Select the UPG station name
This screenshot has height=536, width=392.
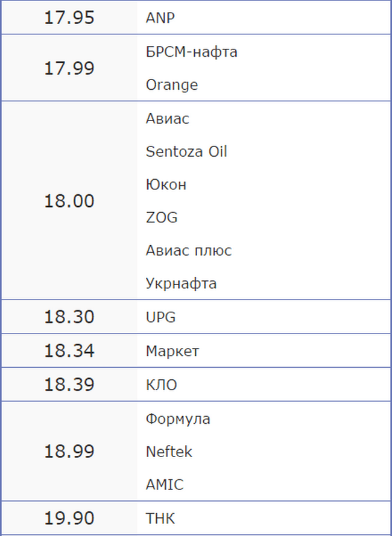coord(160,317)
